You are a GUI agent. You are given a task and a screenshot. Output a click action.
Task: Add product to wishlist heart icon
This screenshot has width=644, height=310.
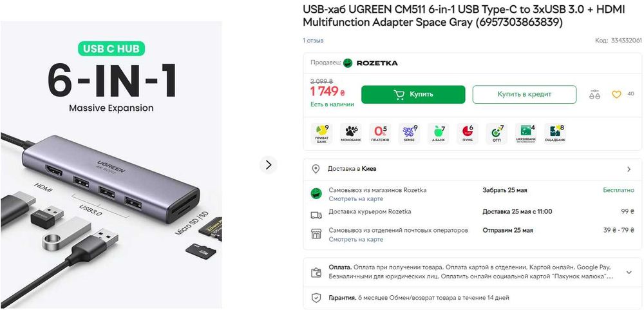click(x=616, y=95)
